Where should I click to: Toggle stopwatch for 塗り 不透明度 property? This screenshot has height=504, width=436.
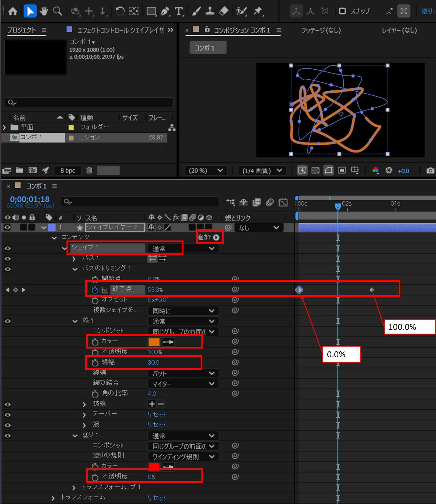pos(95,477)
